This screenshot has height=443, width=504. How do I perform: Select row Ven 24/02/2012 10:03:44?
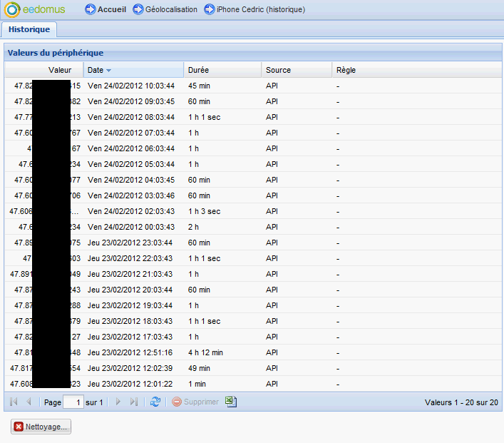click(253, 86)
